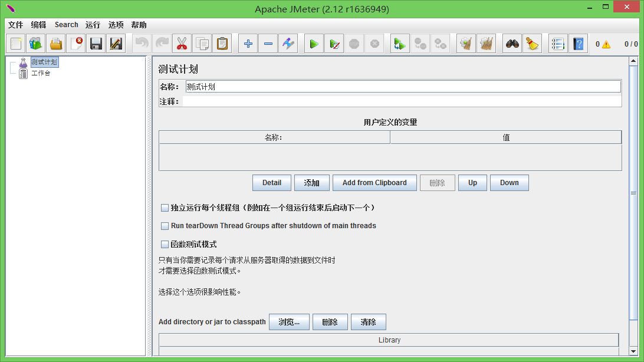Open the Help question mark icon
This screenshot has width=644, height=362.
(x=579, y=44)
